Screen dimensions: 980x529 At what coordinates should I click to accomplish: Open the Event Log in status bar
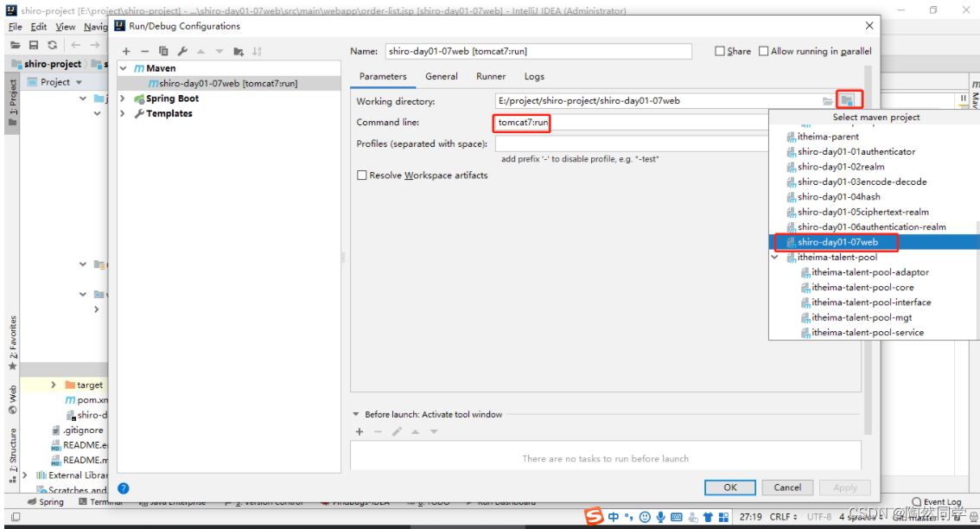(x=936, y=501)
